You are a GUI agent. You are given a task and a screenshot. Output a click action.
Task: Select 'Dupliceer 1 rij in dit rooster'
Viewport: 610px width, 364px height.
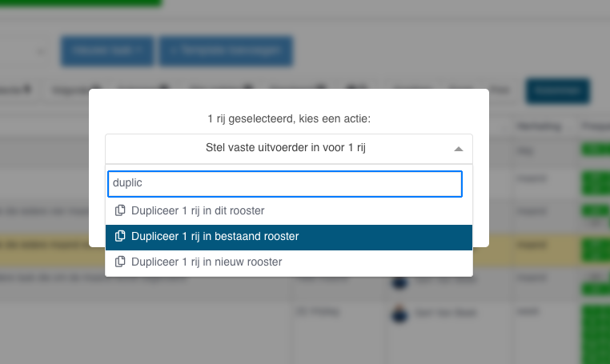click(198, 210)
